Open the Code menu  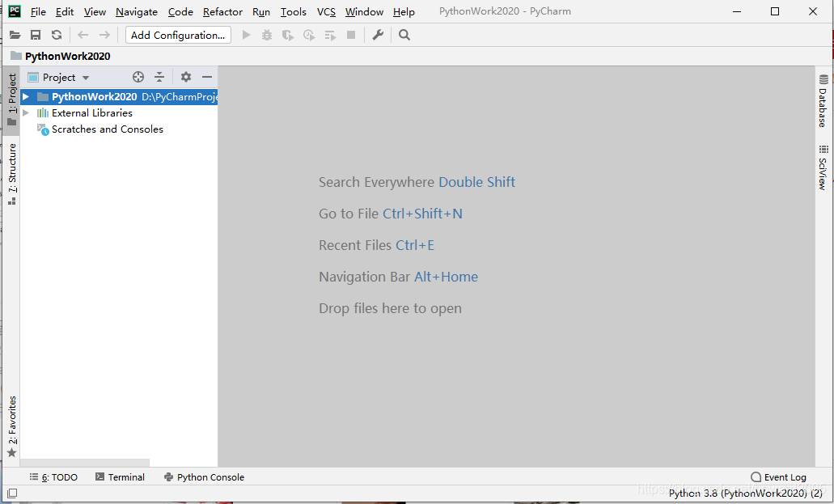[x=180, y=11]
